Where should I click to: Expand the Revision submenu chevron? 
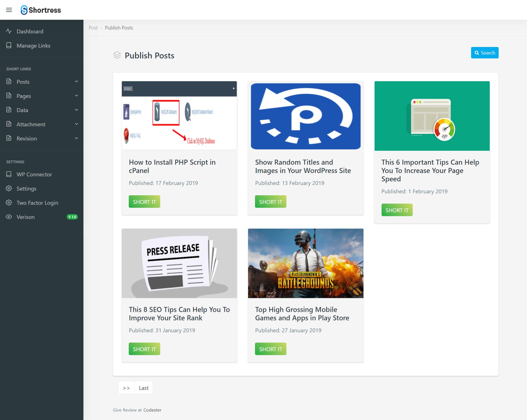pos(76,138)
